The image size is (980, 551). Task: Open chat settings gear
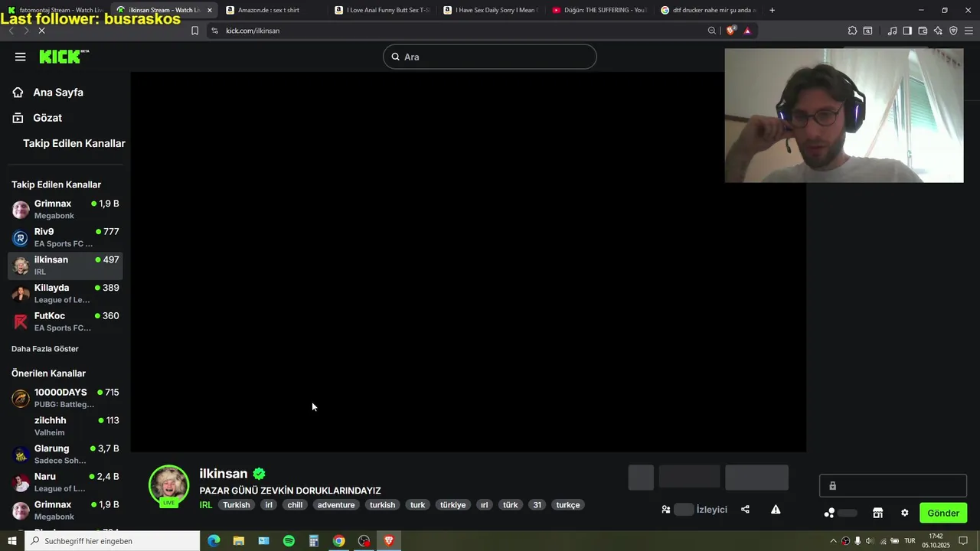[x=904, y=513]
